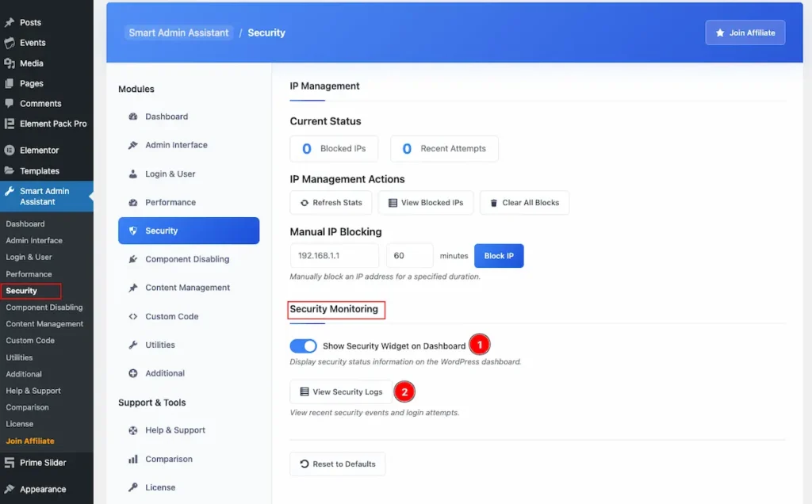Click the Elementor circle icon
The height and width of the screenshot is (504, 812).
pyautogui.click(x=10, y=150)
